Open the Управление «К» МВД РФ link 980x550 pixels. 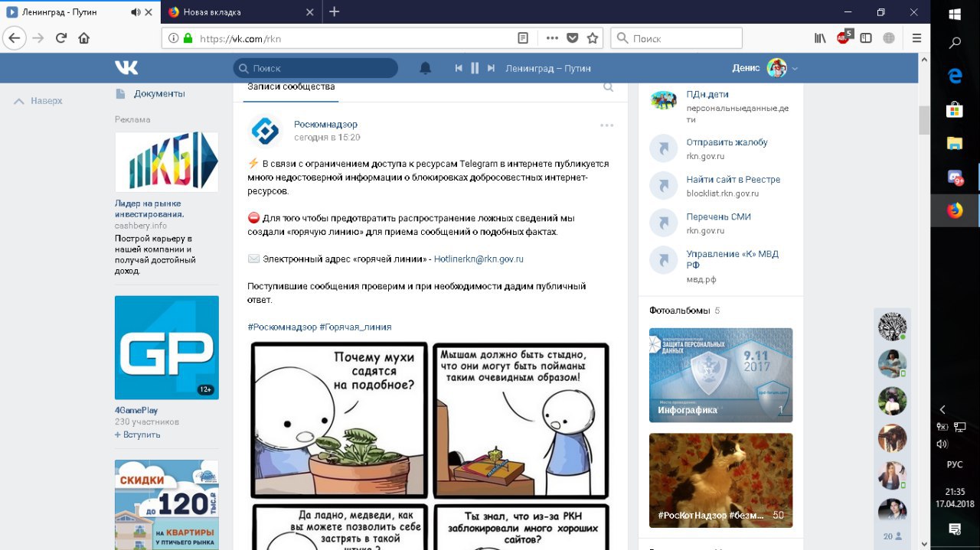733,259
